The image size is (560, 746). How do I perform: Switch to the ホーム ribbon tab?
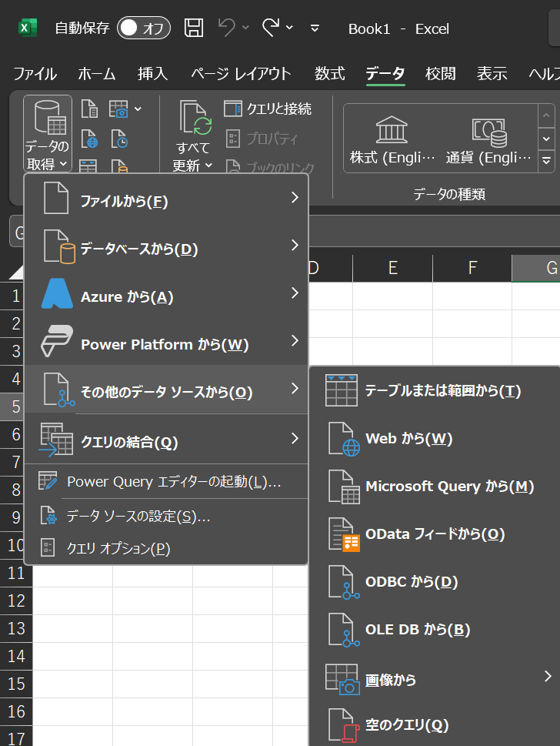tap(96, 74)
